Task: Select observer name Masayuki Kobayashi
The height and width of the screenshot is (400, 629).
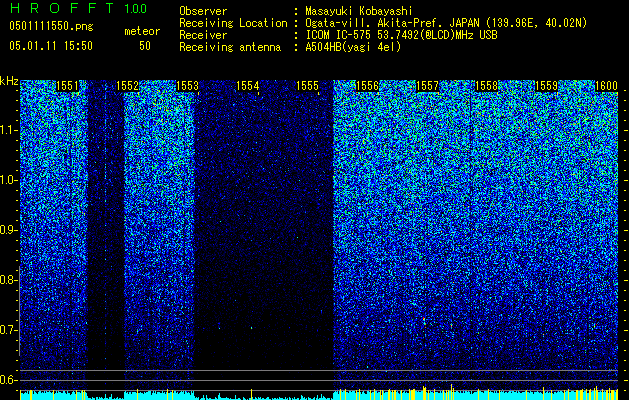Action: tap(359, 11)
